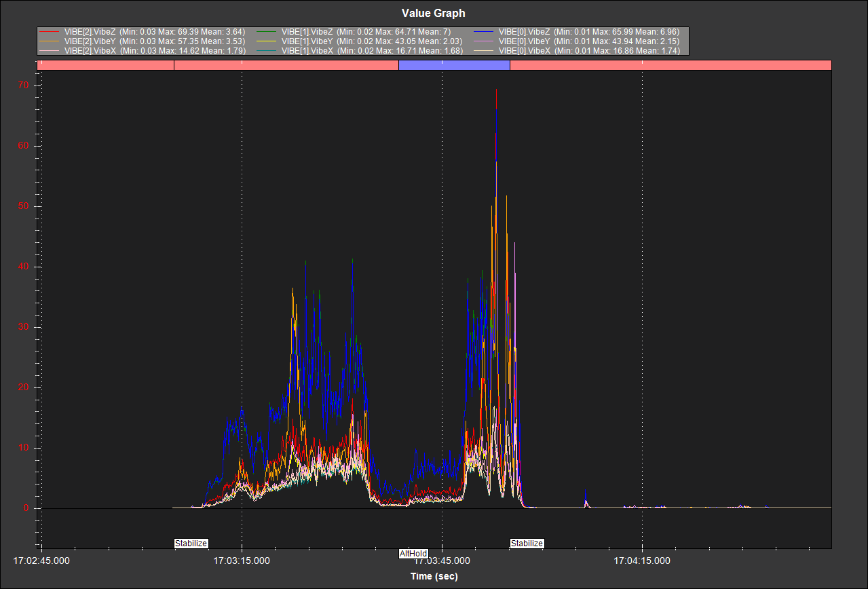This screenshot has width=868, height=589.
Task: Click the 17:03:15.000 time axis label
Action: coord(242,560)
